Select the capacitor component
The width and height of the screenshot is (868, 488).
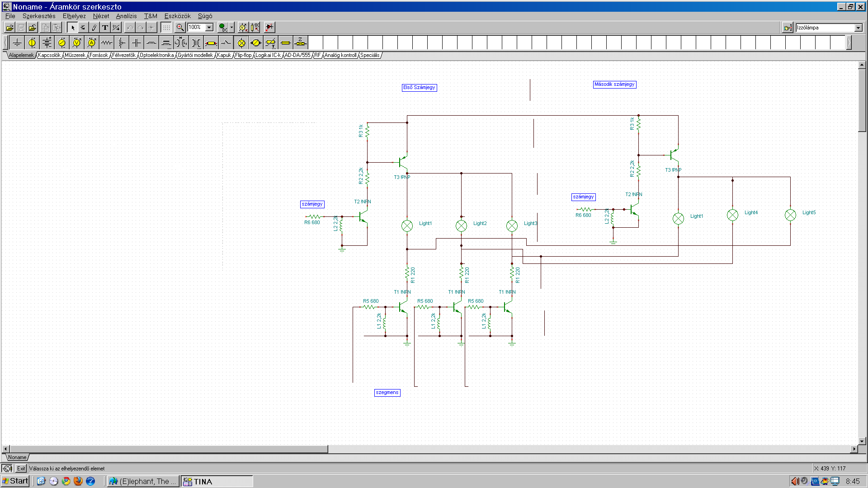click(137, 43)
